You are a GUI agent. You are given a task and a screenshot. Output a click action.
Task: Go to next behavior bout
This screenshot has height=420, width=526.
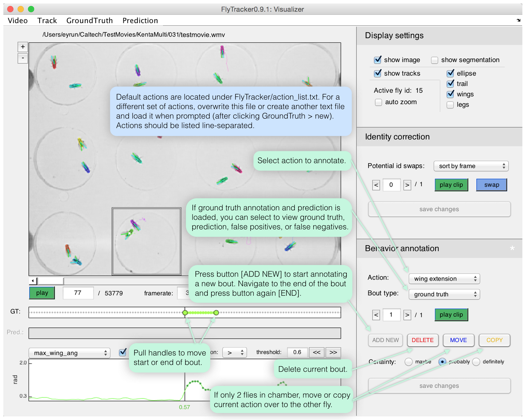pos(407,315)
